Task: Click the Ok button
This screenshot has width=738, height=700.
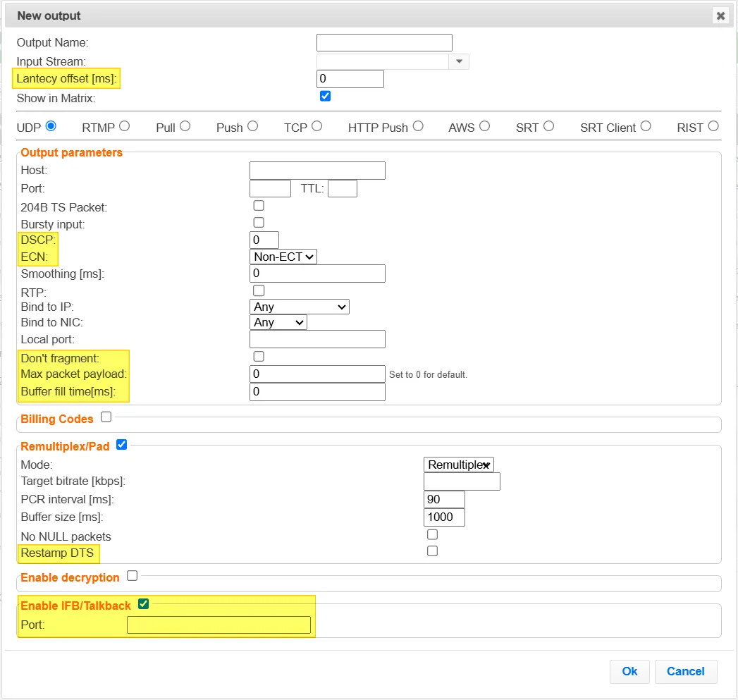Action: tap(629, 671)
